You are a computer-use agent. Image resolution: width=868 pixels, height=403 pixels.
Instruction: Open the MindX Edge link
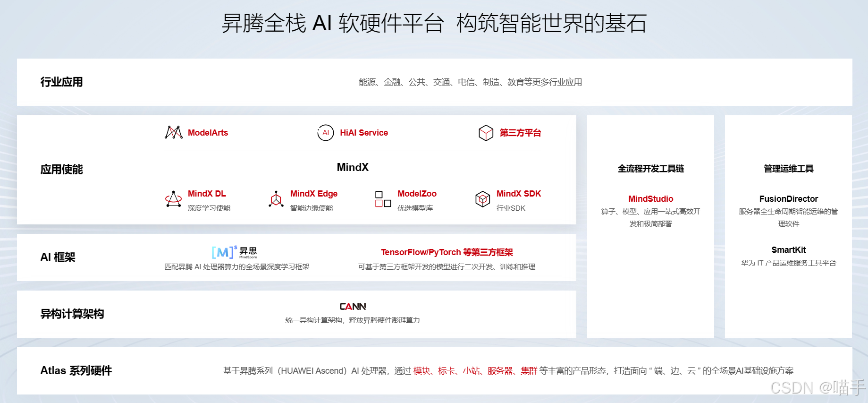click(314, 194)
